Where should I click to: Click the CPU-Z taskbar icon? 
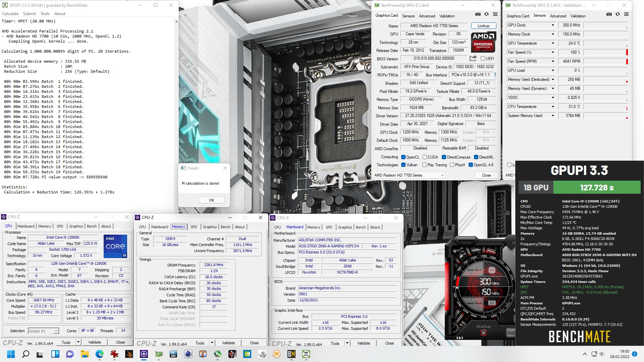(x=144, y=354)
